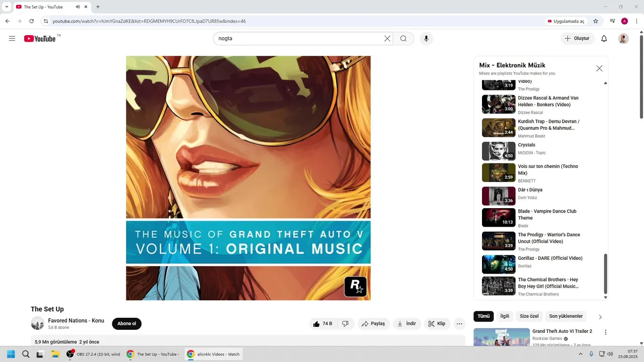Open more actions three-dot menu under video
The width and height of the screenshot is (644, 362).
pos(459,324)
